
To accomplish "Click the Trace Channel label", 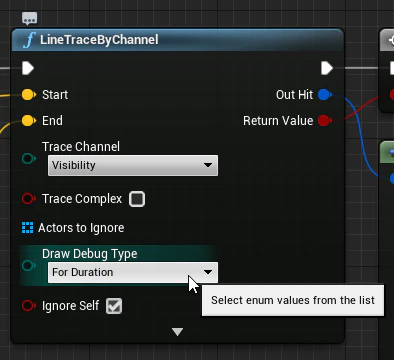I will tap(81, 146).
